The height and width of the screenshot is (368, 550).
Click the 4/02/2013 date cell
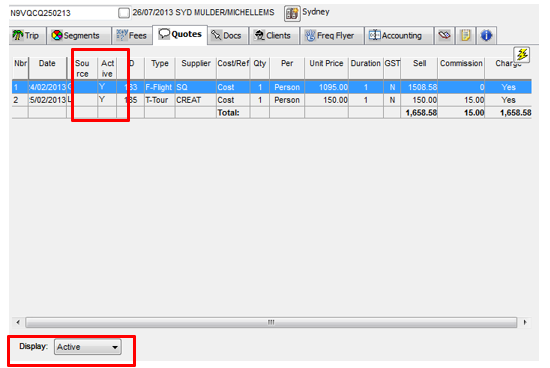pyautogui.click(x=47, y=87)
